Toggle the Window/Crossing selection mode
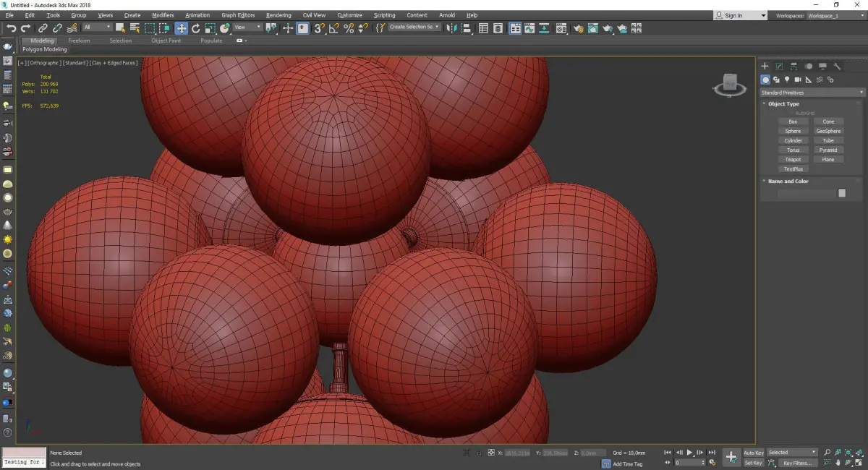This screenshot has width=868, height=470. click(x=164, y=28)
